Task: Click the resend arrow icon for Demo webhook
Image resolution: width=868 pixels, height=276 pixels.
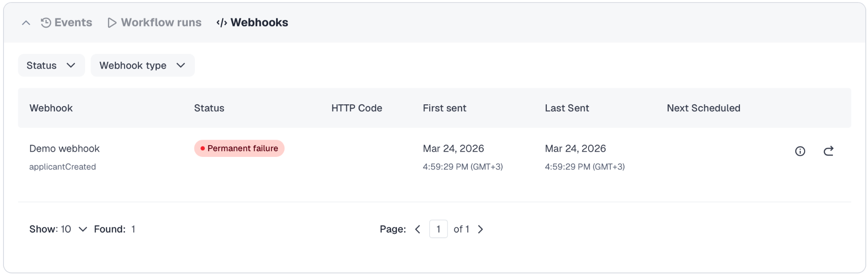Action: tap(829, 151)
